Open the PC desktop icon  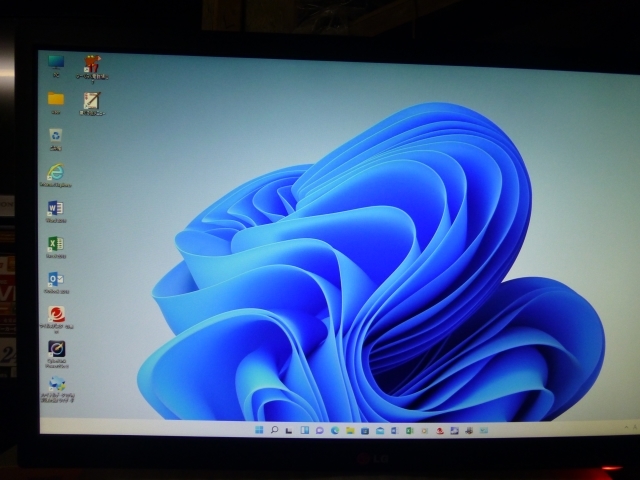[x=56, y=63]
